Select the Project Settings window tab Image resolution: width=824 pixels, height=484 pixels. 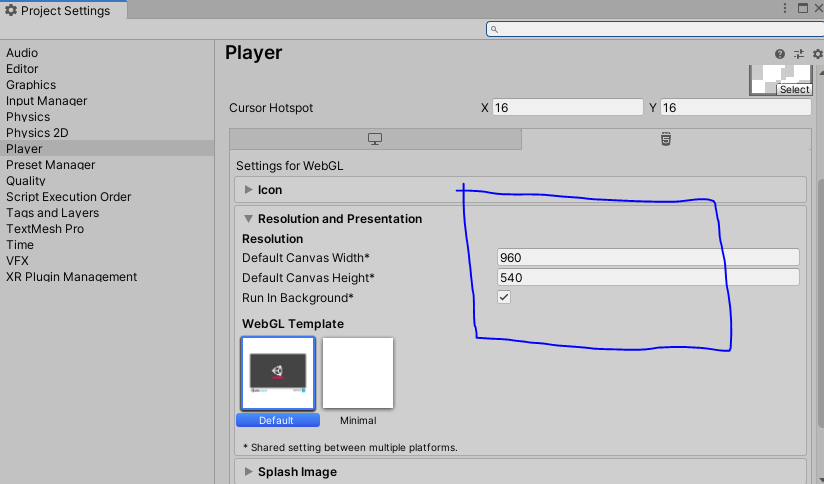click(x=64, y=10)
